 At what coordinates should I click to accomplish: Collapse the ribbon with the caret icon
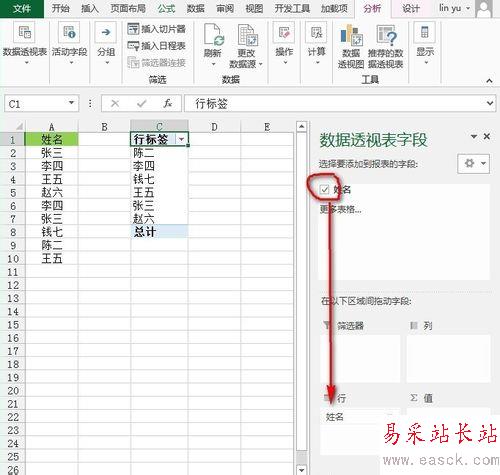(489, 80)
